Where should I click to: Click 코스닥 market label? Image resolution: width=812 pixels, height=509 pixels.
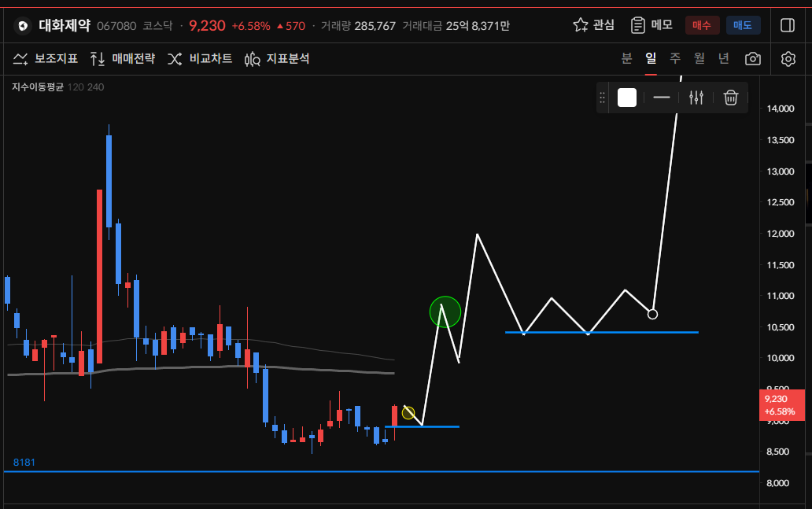click(157, 26)
